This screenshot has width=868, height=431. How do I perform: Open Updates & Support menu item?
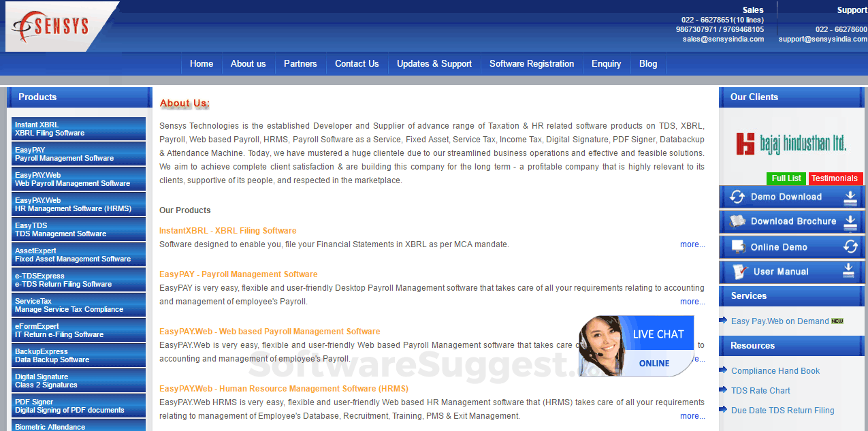click(434, 64)
